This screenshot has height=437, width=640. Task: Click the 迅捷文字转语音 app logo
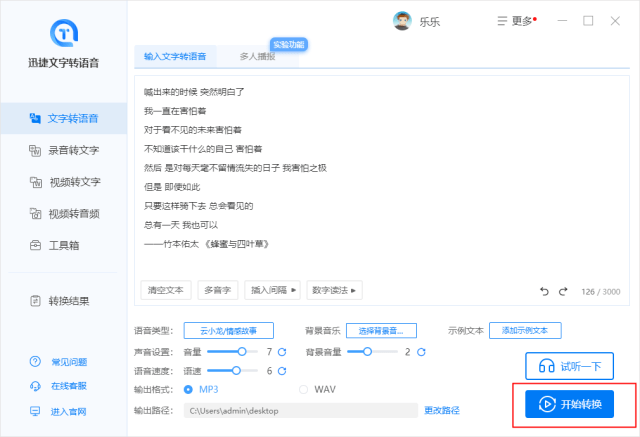pos(64,33)
